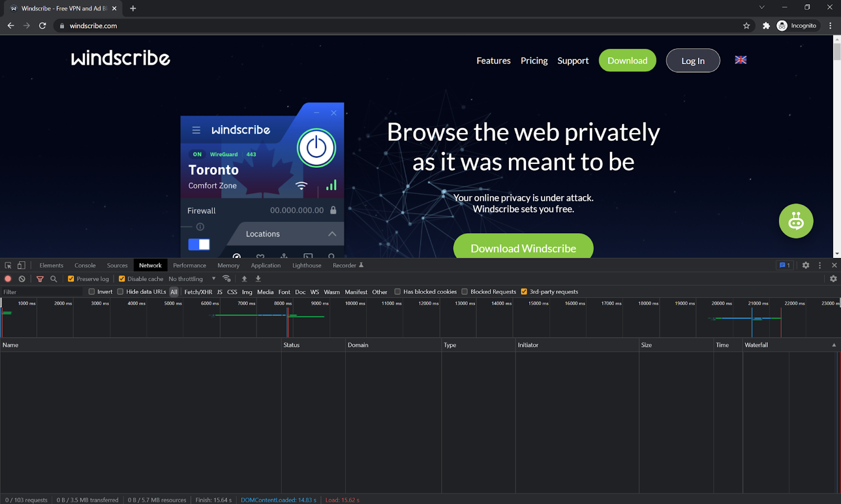Open the Lighthouse tab

coord(307,265)
